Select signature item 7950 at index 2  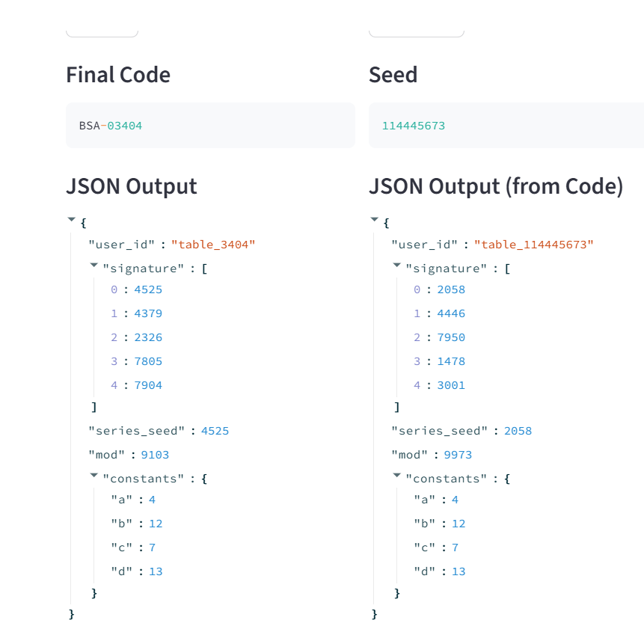tap(451, 337)
